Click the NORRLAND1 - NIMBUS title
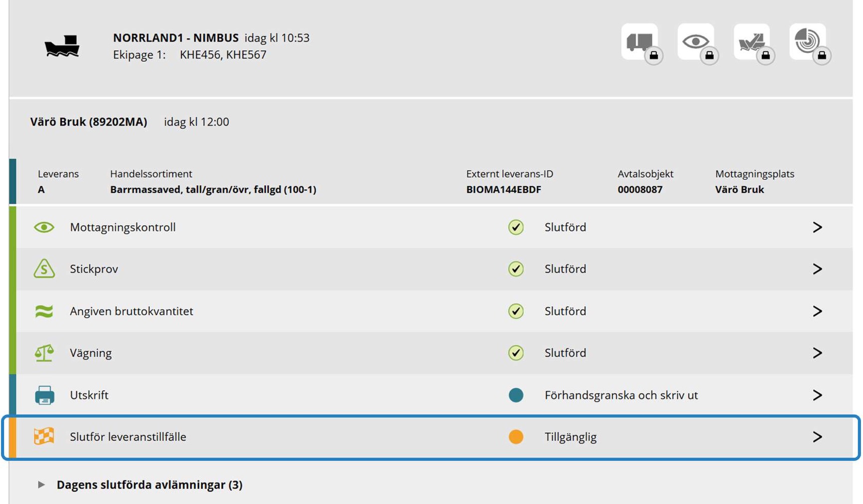Viewport: 863px width, 504px height. coord(176,38)
